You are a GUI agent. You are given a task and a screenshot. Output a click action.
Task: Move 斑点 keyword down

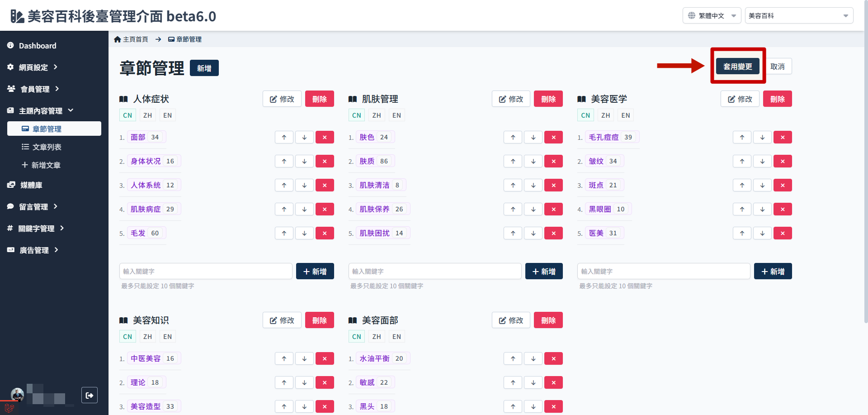pos(762,185)
